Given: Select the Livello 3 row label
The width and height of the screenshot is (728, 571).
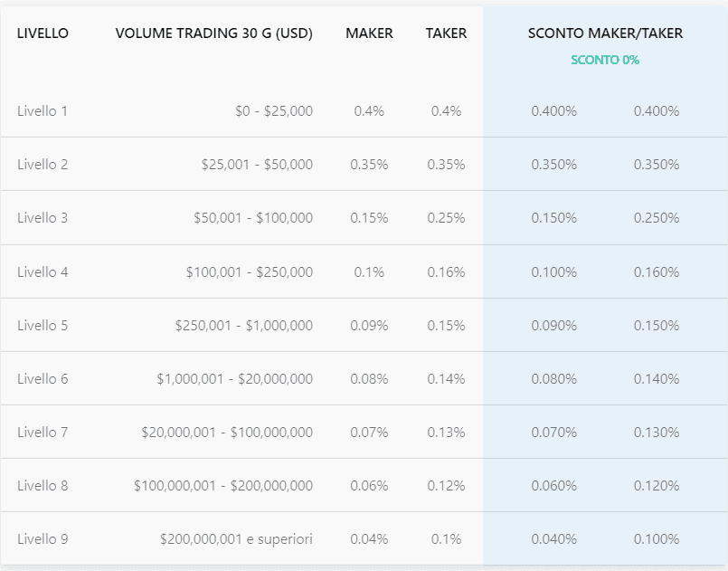Looking at the screenshot, I should coord(43,218).
